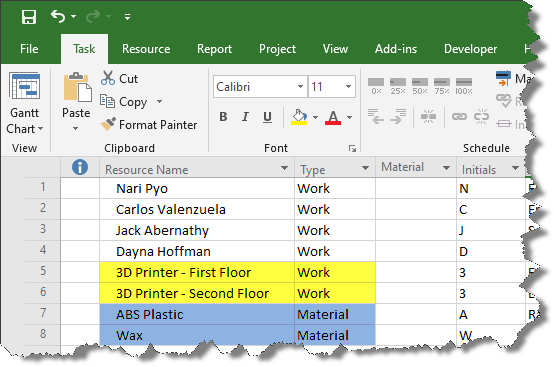Click the Outdent Task icon
Screen dimensions: 554x367
tap(376, 117)
